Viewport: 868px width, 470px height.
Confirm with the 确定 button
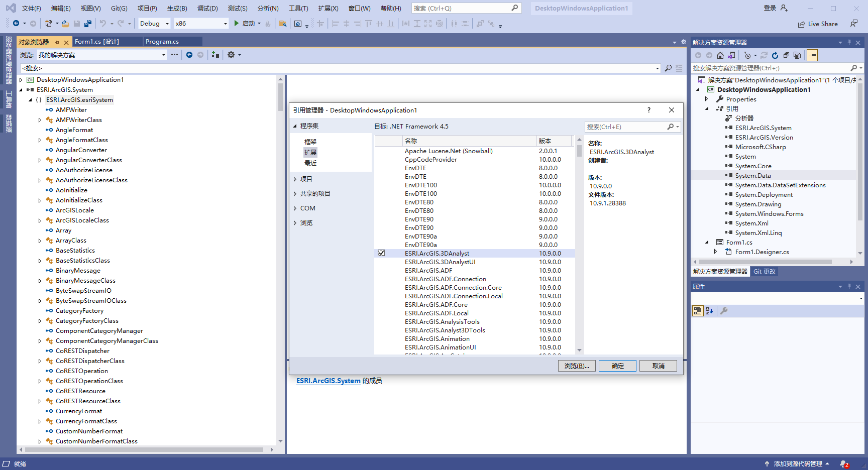coord(617,366)
